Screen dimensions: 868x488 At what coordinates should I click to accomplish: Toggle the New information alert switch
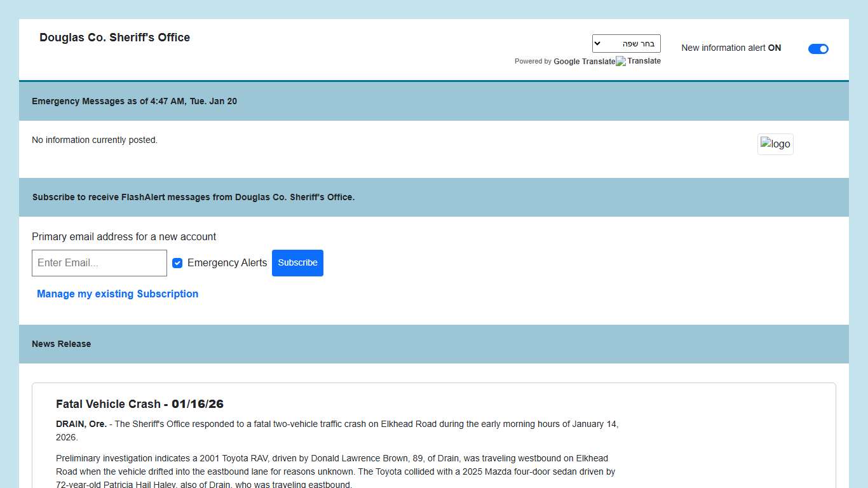(818, 49)
